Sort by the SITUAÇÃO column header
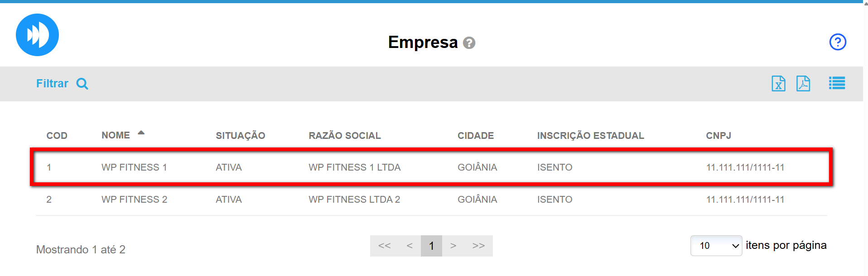Image resolution: width=868 pixels, height=276 pixels. pyautogui.click(x=240, y=136)
